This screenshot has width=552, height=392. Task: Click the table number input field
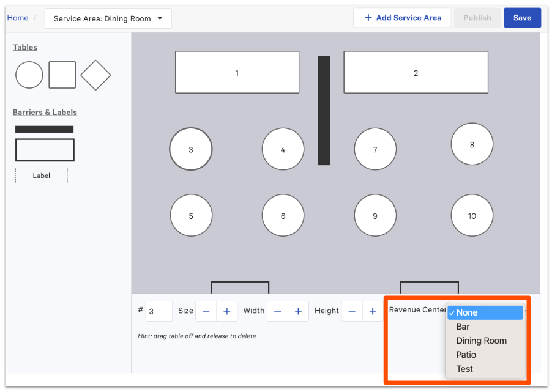pos(159,311)
